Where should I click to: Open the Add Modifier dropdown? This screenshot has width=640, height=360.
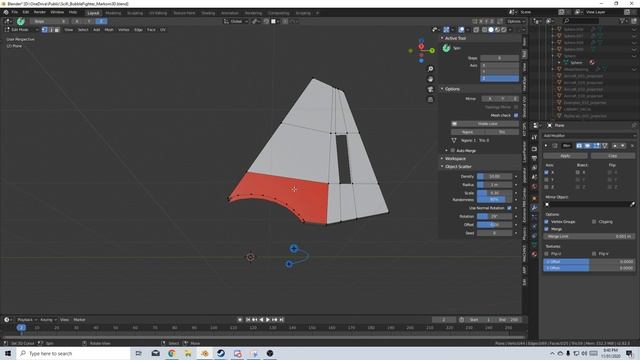pos(589,136)
